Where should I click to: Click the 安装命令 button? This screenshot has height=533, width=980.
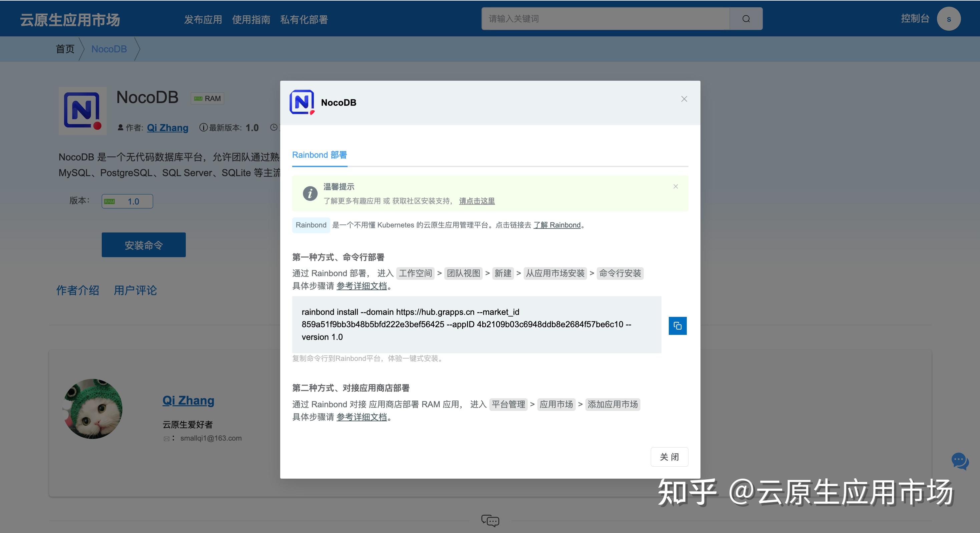coord(143,244)
